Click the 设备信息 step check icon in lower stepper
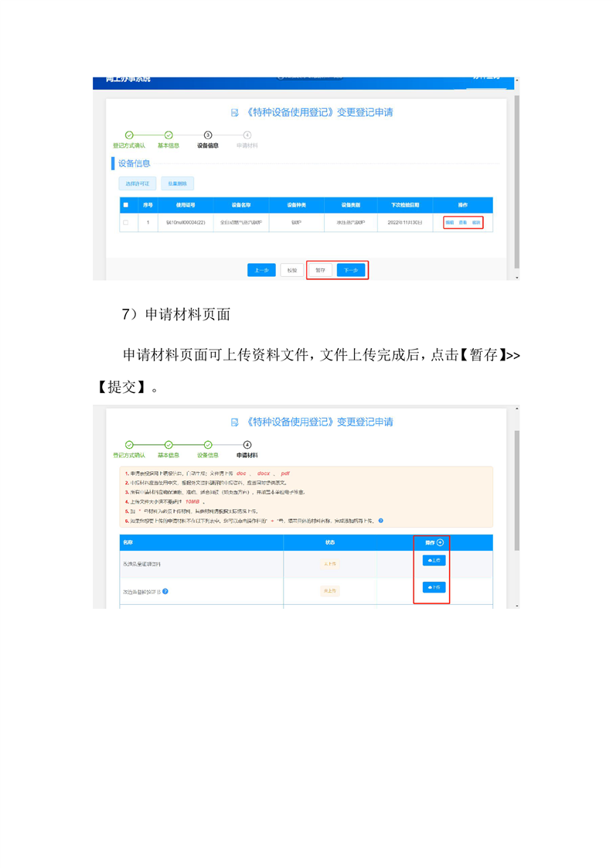Image resolution: width=613 pixels, height=868 pixels. point(208,445)
